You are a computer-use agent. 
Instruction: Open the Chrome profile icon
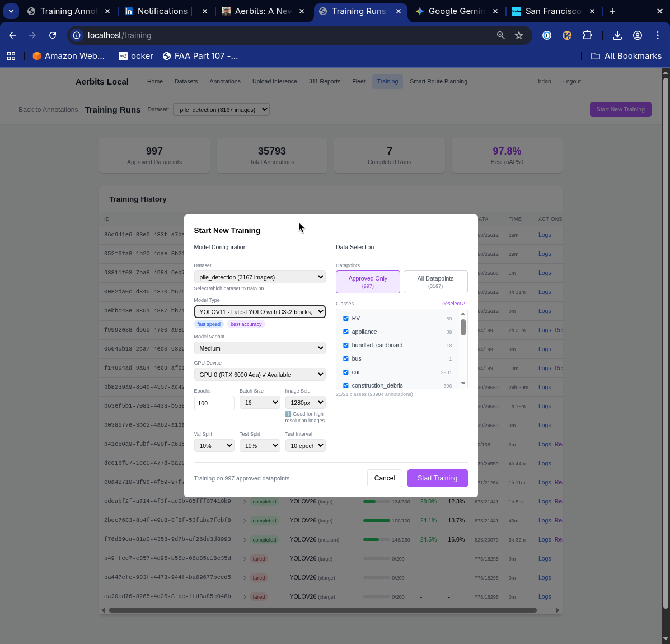tap(638, 35)
